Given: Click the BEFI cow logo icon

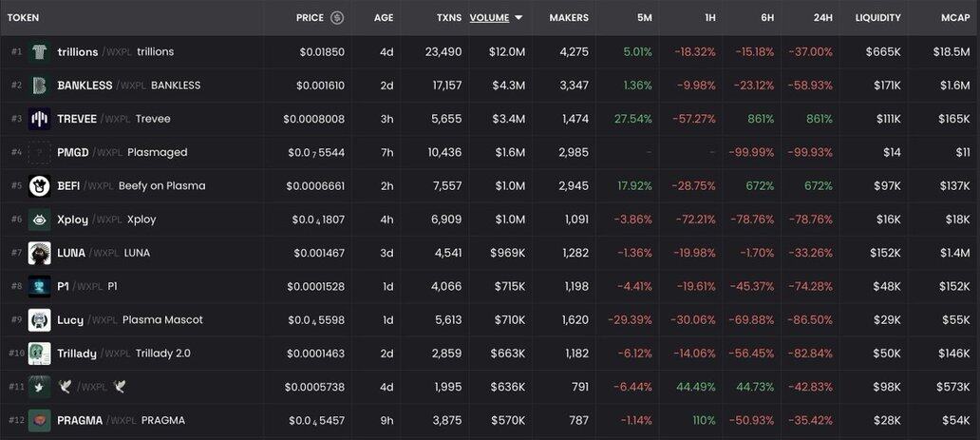Looking at the screenshot, I should (39, 186).
